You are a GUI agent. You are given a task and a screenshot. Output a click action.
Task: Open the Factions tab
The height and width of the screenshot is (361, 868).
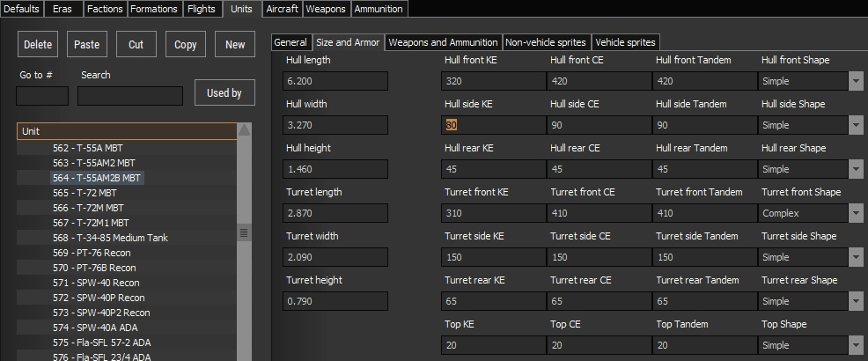tap(105, 9)
